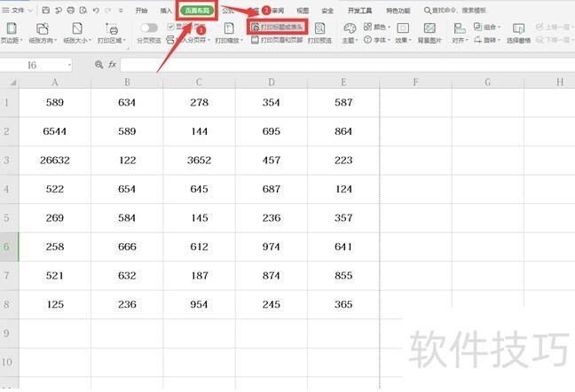575x392 pixels.
Task: Click cell containing 187
Action: tap(199, 276)
